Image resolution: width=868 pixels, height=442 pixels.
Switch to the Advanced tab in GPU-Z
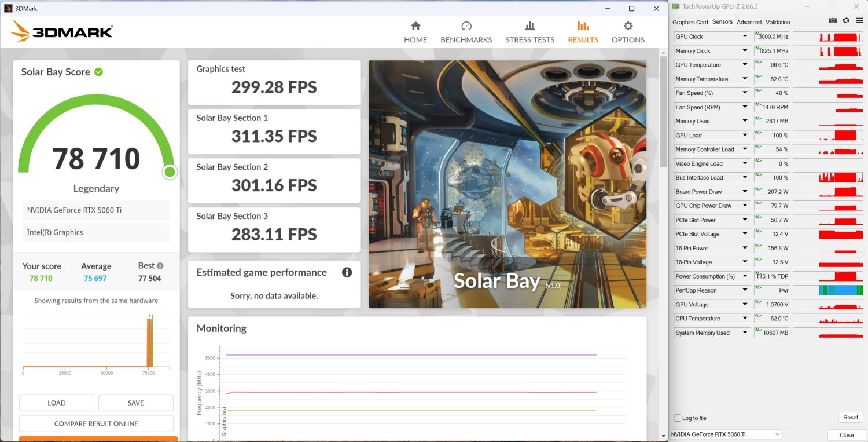[749, 23]
